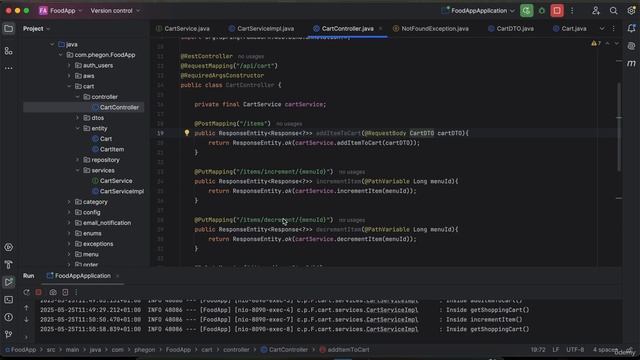Open the Build hammer tool window
The height and width of the screenshot is (360, 640).
click(8, 264)
